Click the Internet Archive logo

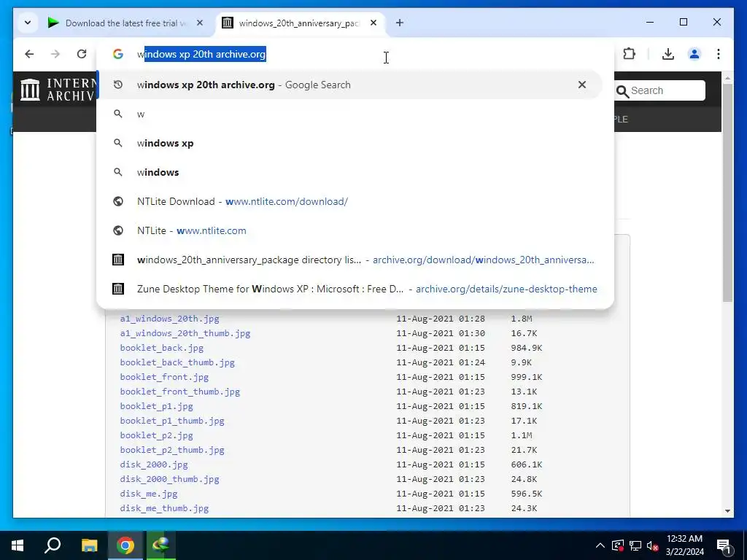tap(57, 90)
